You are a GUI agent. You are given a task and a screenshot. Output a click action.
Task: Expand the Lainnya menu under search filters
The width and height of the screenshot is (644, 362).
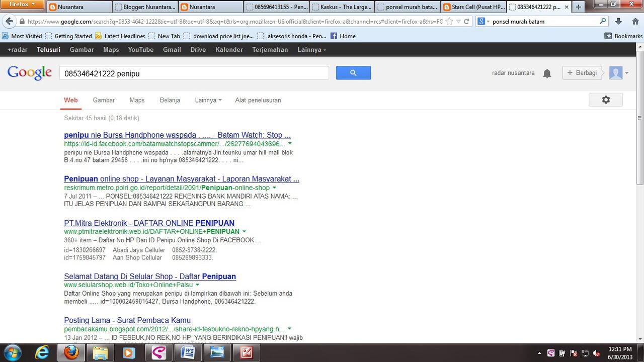point(208,100)
